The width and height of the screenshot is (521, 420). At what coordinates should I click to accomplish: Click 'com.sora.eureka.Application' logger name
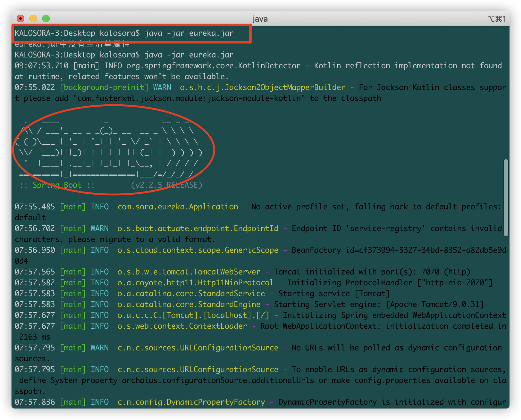click(x=178, y=207)
